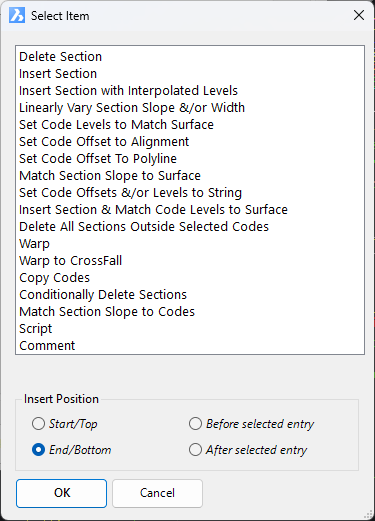Click the BricsCAD app icon in title bar
This screenshot has height=521, width=375.
[x=17, y=15]
